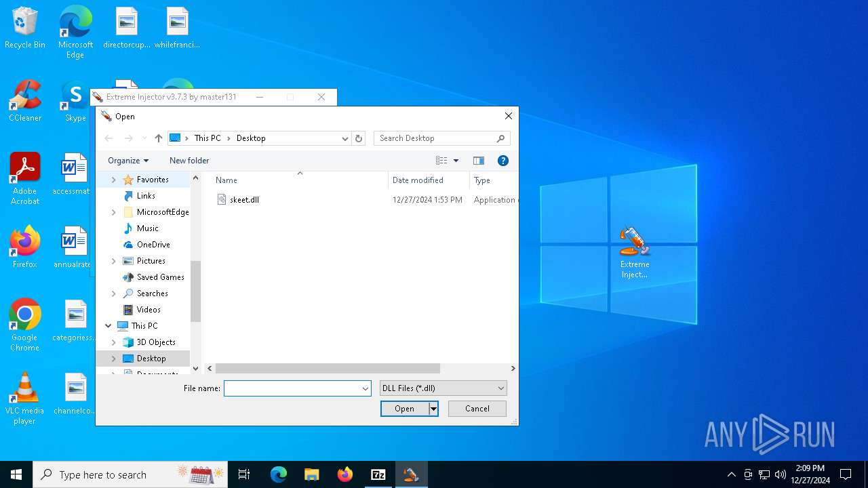Viewport: 868px width, 488px height.
Task: Switch to Extreme Injector taskbar icon
Action: [411, 474]
